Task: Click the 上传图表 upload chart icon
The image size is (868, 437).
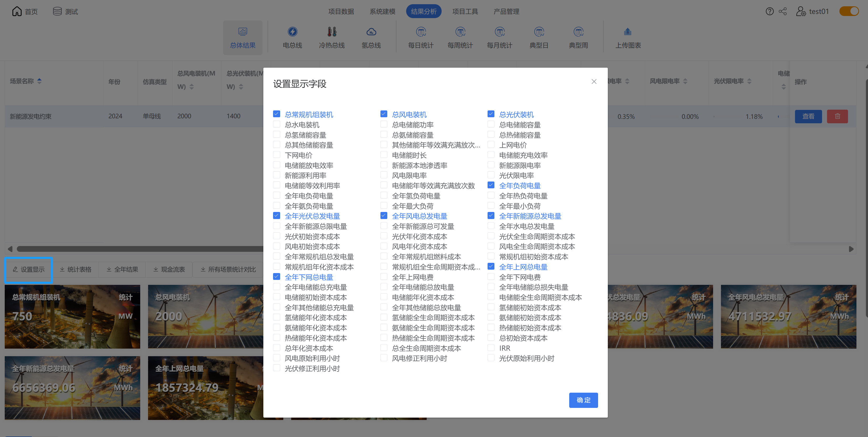Action: 628,32
